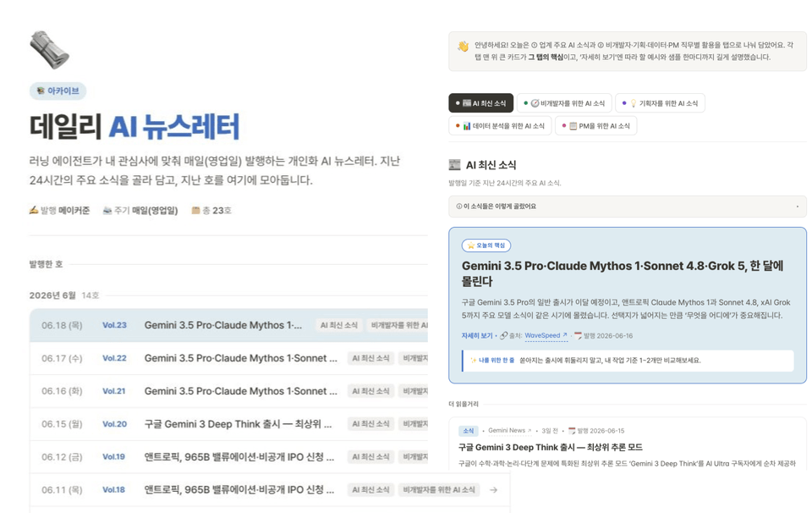
Task: Open the headline Gemini 3.5 Pro·Claude Mythos 한 달에 몰린다
Action: click(622, 273)
